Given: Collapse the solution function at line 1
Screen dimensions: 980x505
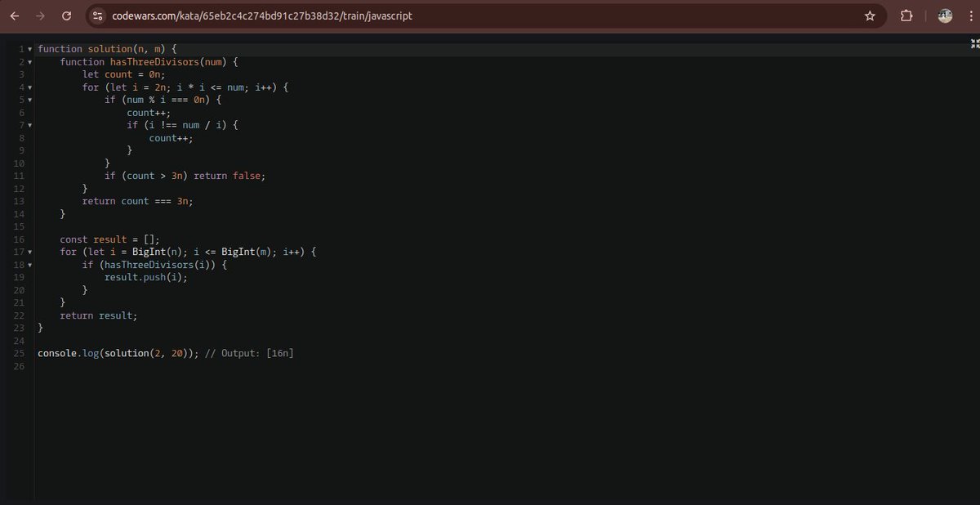Looking at the screenshot, I should pyautogui.click(x=30, y=49).
